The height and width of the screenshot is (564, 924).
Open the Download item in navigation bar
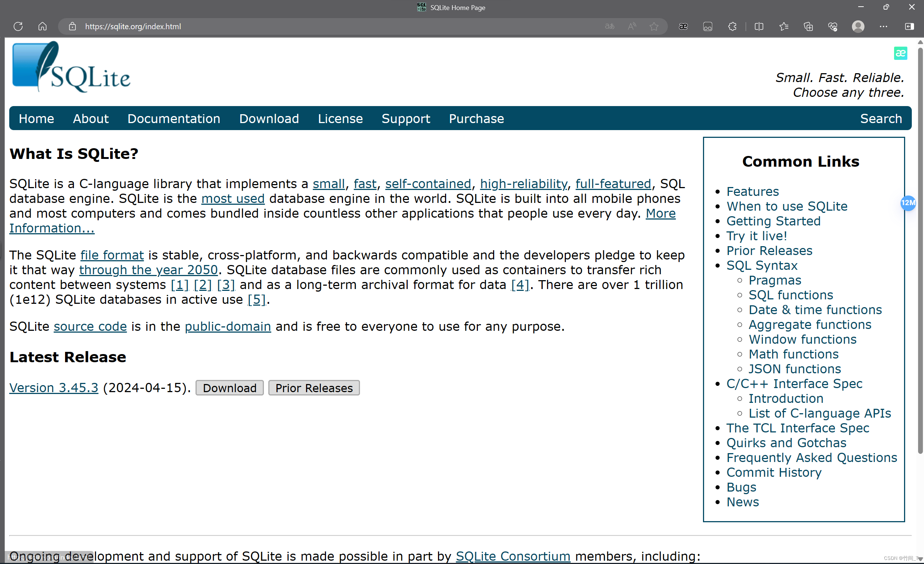[269, 119]
